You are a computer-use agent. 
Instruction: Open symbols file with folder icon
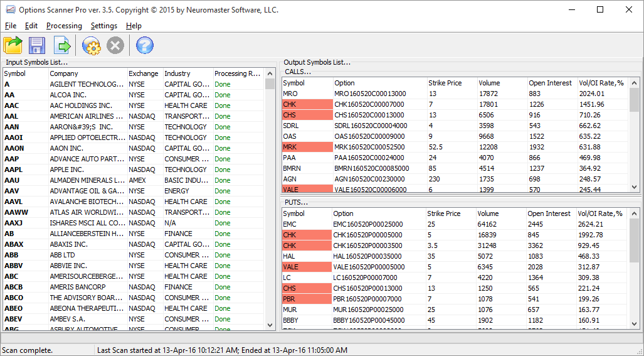[x=13, y=45]
